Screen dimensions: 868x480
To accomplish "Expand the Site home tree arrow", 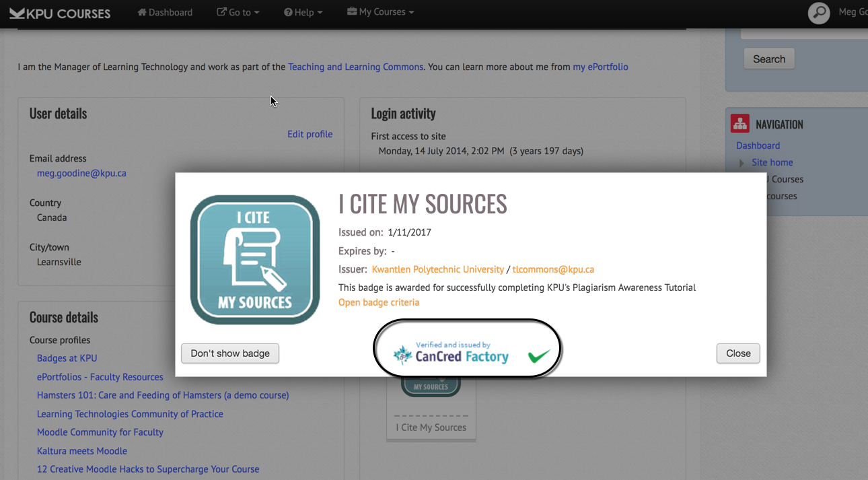I will click(742, 163).
